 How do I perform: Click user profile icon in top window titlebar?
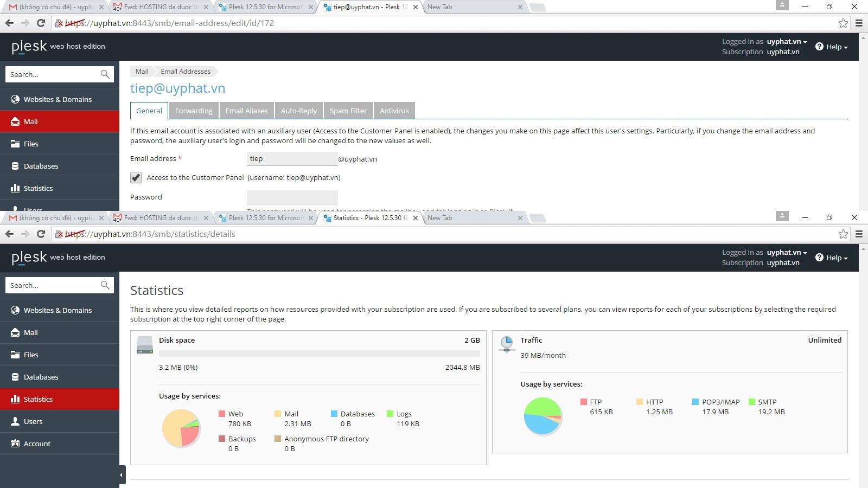782,5
